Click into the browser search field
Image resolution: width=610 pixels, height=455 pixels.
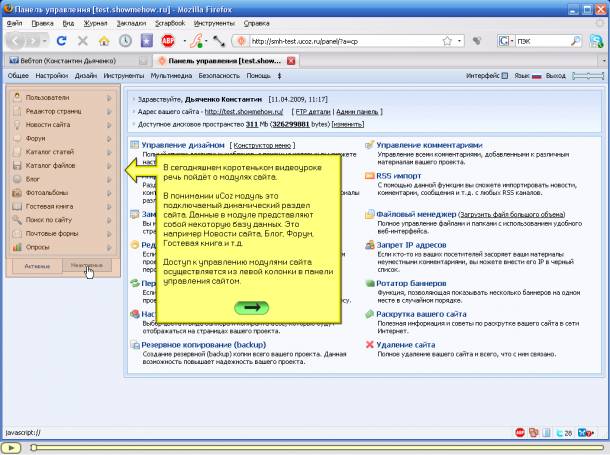coord(542,41)
